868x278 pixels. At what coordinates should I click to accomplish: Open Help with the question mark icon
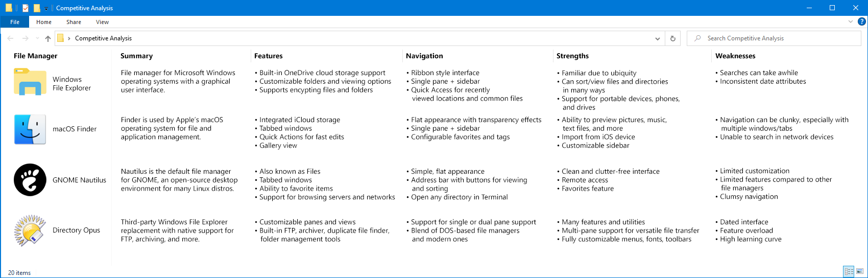pos(861,22)
